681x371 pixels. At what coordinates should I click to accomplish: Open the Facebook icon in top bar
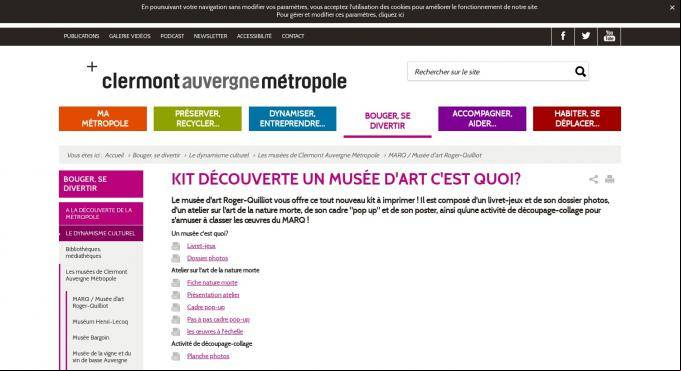pyautogui.click(x=563, y=36)
